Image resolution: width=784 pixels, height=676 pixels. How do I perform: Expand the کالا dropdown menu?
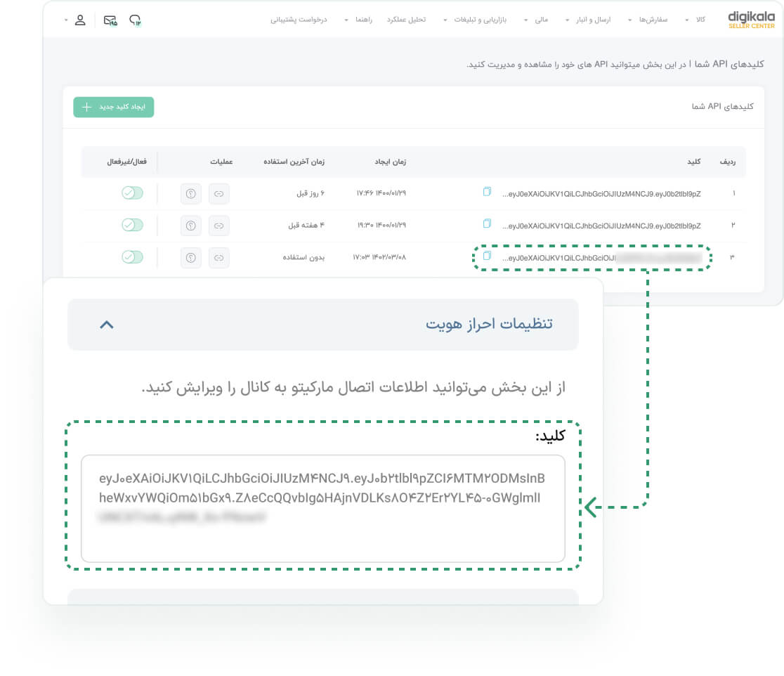695,20
